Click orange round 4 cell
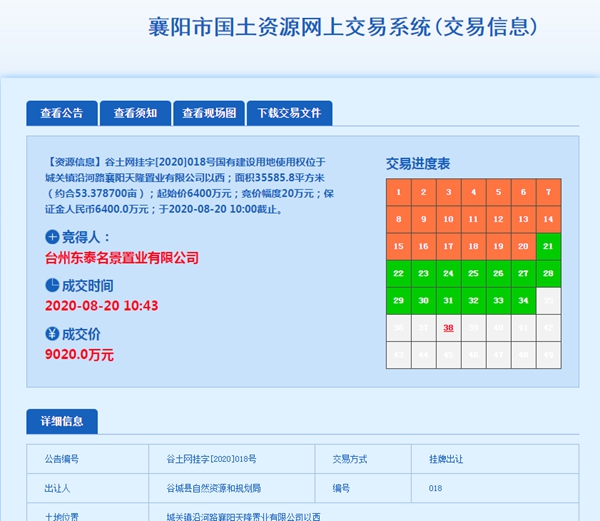The width and height of the screenshot is (600, 521). click(474, 192)
